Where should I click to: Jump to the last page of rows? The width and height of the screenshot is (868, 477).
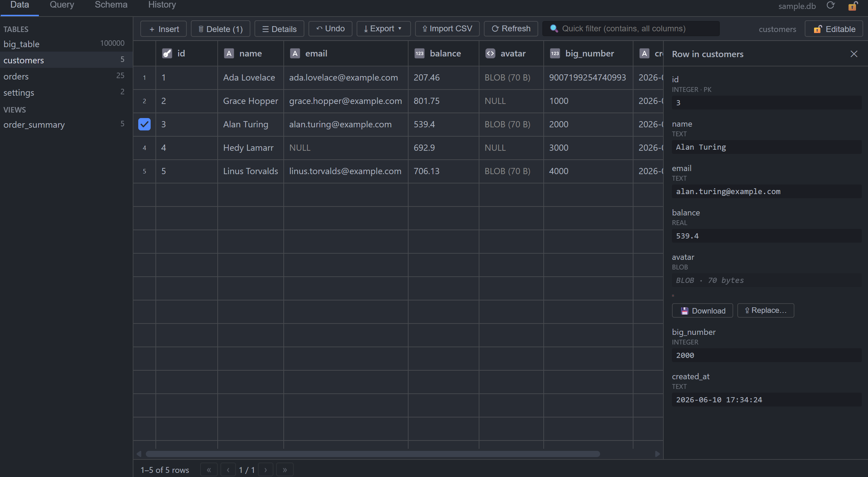(285, 470)
